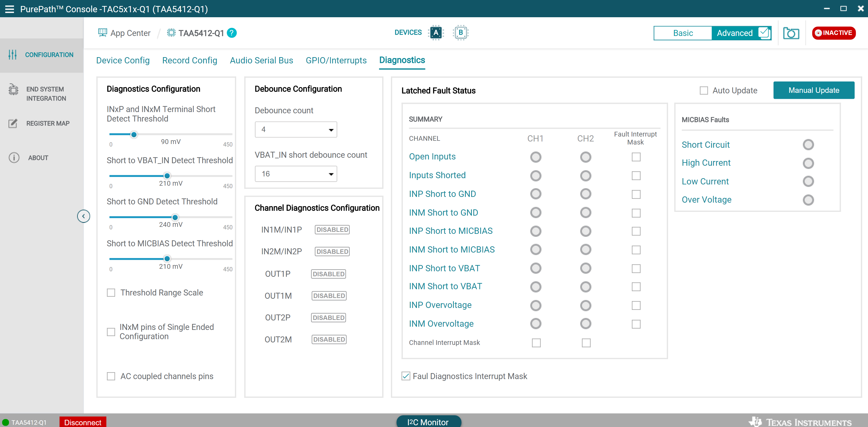Open VBAT_IN short debounce count dropdown
The width and height of the screenshot is (868, 427).
coord(296,174)
